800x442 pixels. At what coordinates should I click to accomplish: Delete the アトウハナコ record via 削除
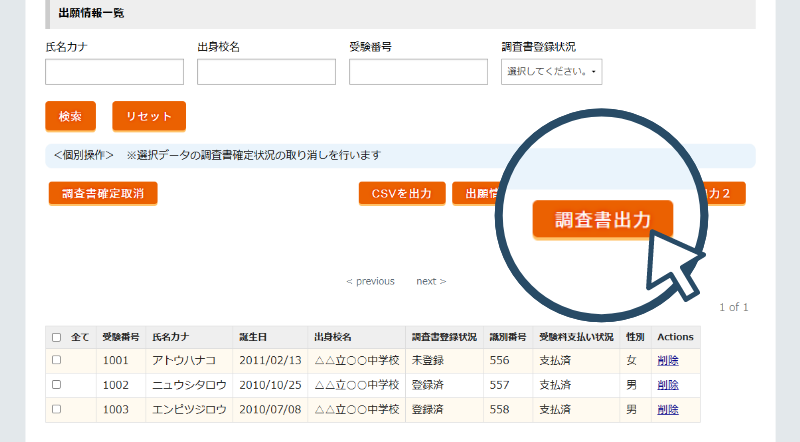point(668,360)
